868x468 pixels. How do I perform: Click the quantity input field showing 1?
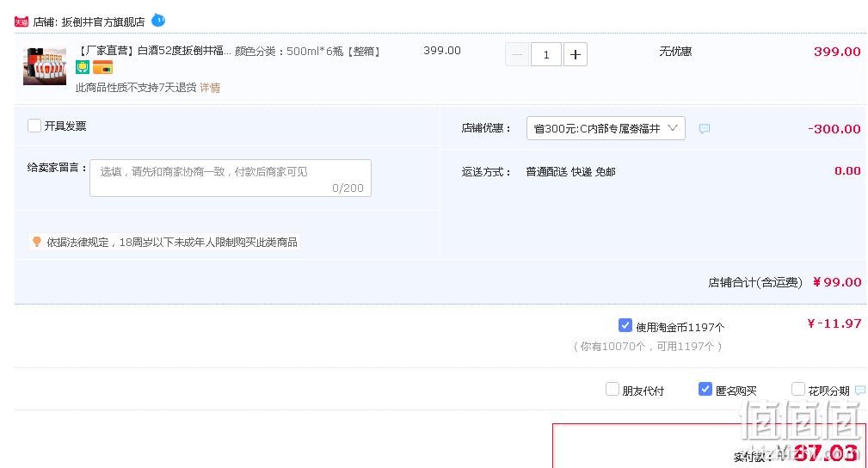(545, 54)
